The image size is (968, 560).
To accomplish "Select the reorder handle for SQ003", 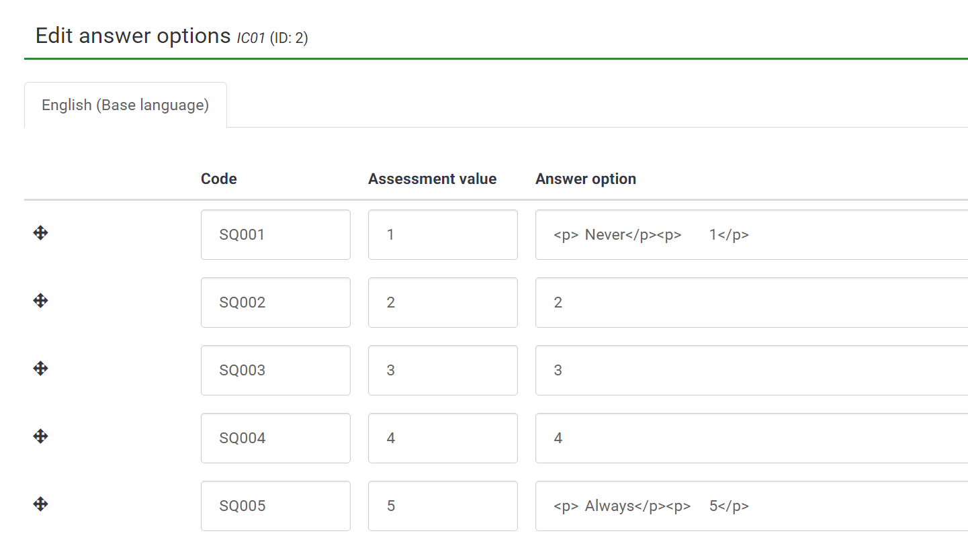I will pyautogui.click(x=40, y=368).
